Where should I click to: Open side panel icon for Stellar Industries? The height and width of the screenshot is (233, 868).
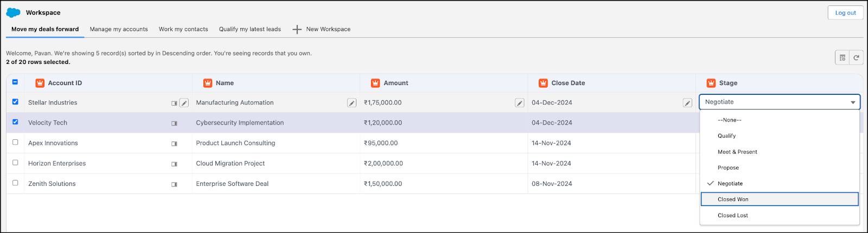pyautogui.click(x=174, y=103)
